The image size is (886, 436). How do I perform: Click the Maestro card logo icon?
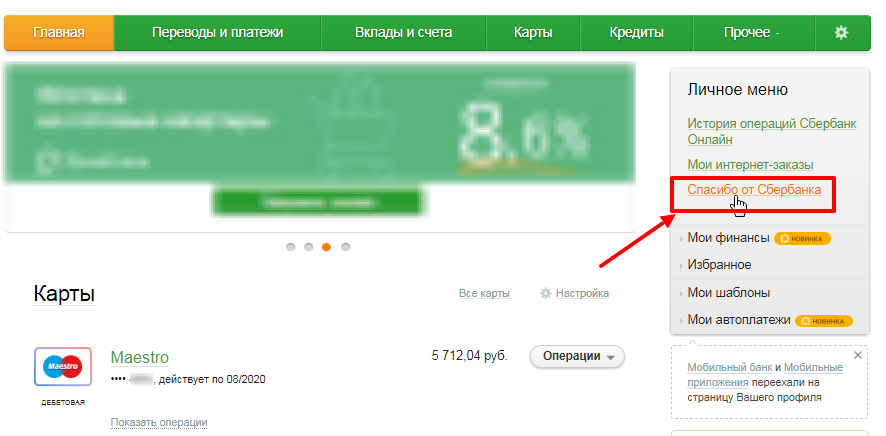point(63,367)
